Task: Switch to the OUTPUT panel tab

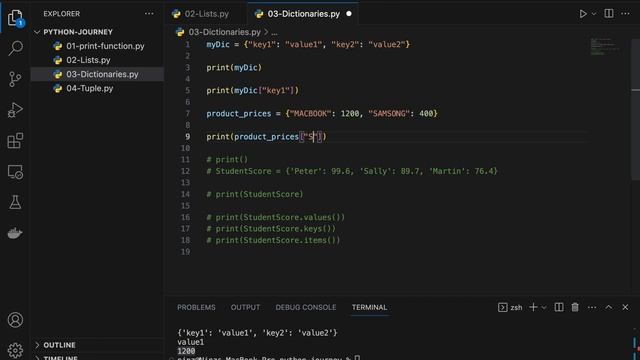Action: click(245, 307)
